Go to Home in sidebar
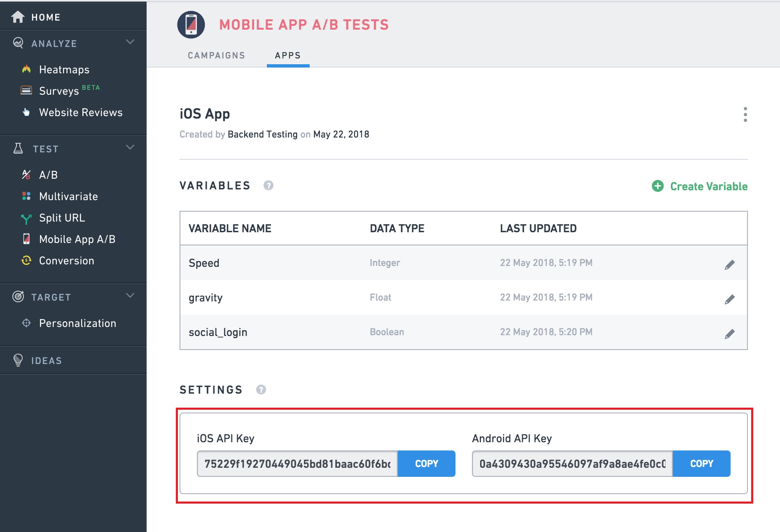The height and width of the screenshot is (532, 780). tap(46, 17)
